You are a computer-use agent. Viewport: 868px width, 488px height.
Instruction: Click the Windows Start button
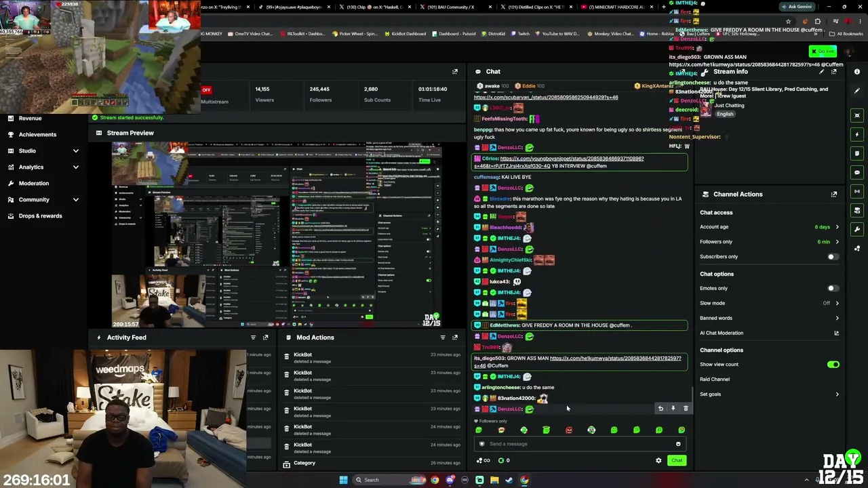tap(344, 481)
